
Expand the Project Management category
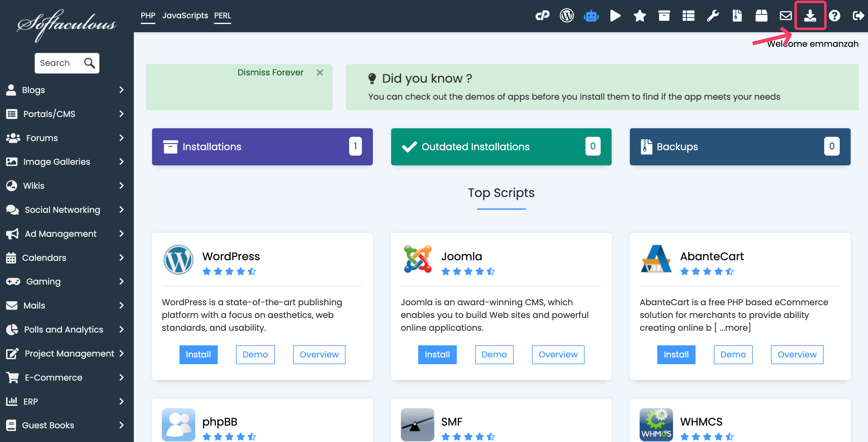point(67,354)
